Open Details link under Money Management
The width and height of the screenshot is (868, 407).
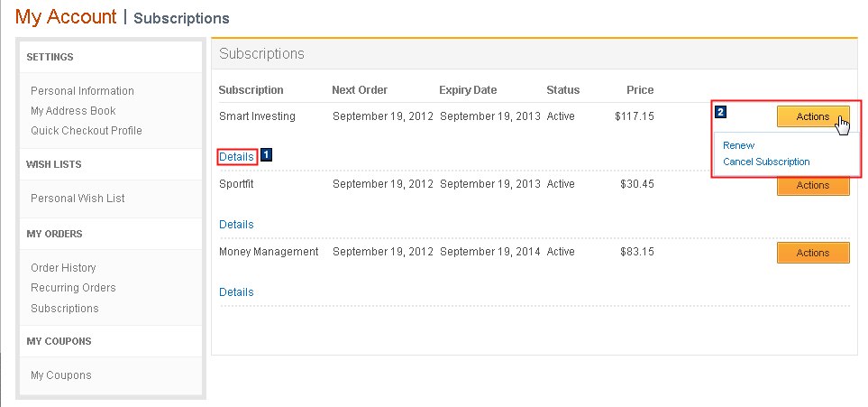point(236,292)
